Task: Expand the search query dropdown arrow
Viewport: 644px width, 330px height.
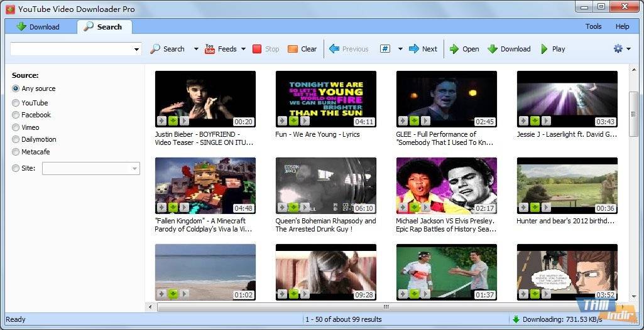Action: 136,50
